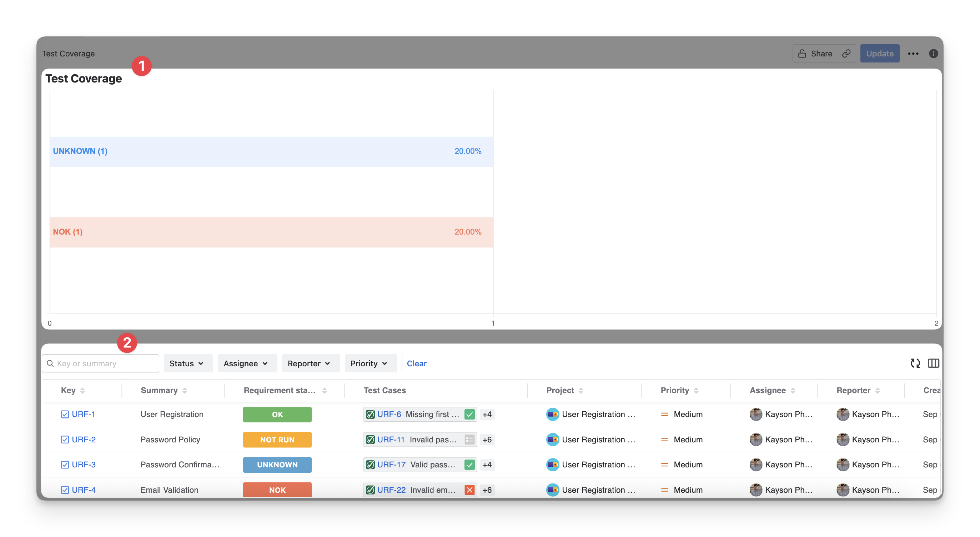Click the passed status icon on URF-6
The image size is (980, 537).
469,415
